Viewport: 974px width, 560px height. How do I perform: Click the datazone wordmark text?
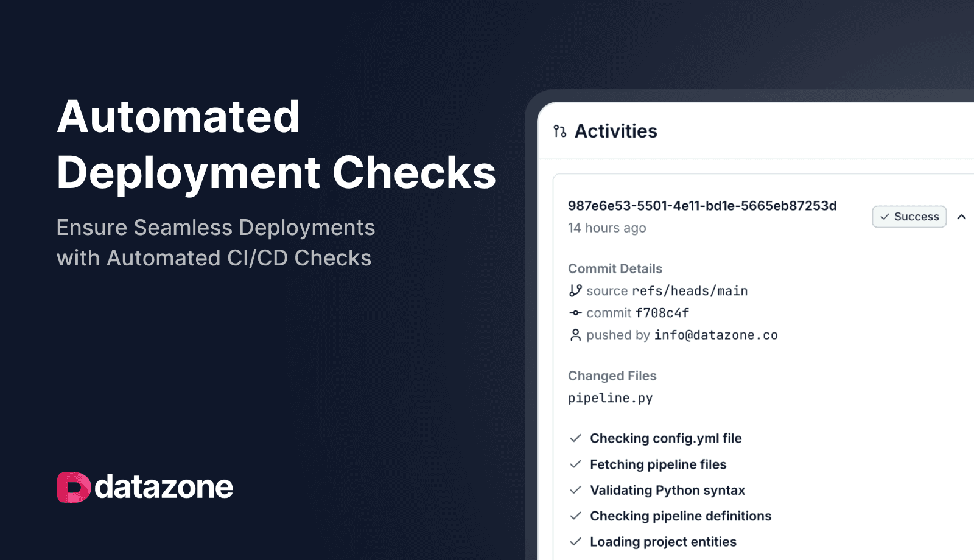point(164,487)
